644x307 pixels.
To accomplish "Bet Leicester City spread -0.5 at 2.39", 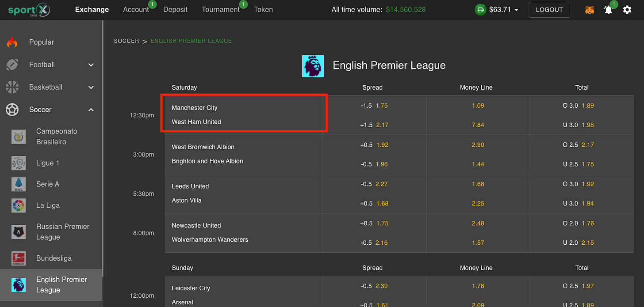I will point(374,286).
